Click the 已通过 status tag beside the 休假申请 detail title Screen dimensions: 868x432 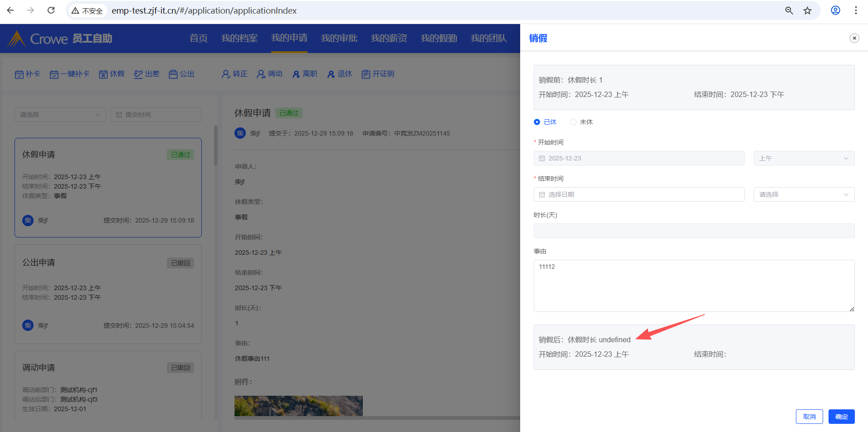(289, 113)
